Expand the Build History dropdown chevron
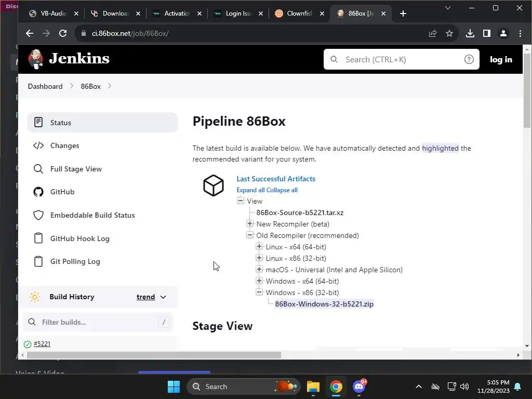This screenshot has height=399, width=532. 163,297
